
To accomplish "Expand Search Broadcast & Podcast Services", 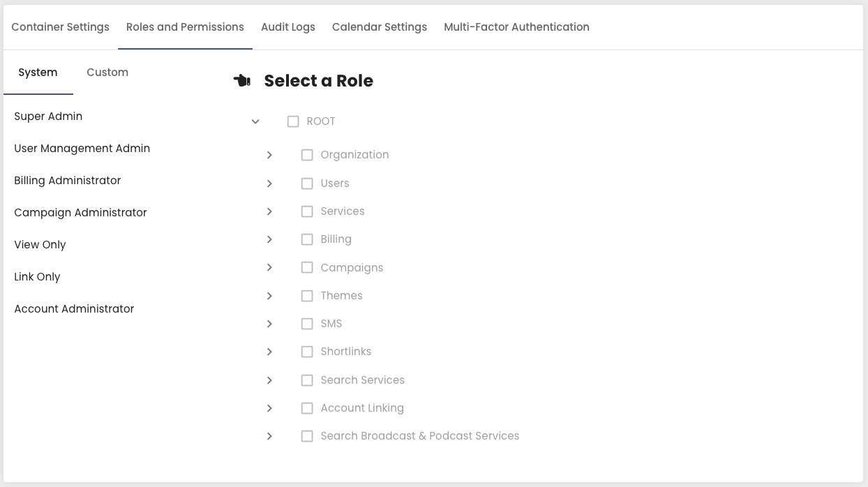I will pos(269,436).
